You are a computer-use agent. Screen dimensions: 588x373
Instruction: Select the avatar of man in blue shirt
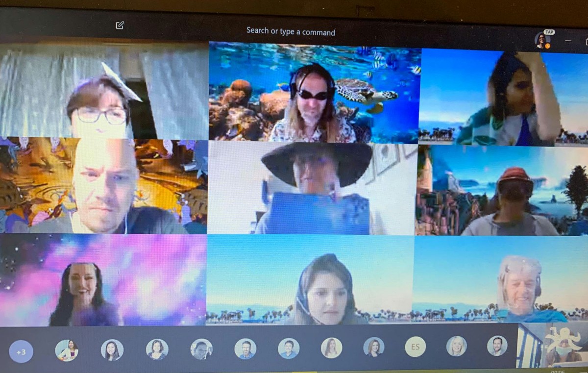289,348
